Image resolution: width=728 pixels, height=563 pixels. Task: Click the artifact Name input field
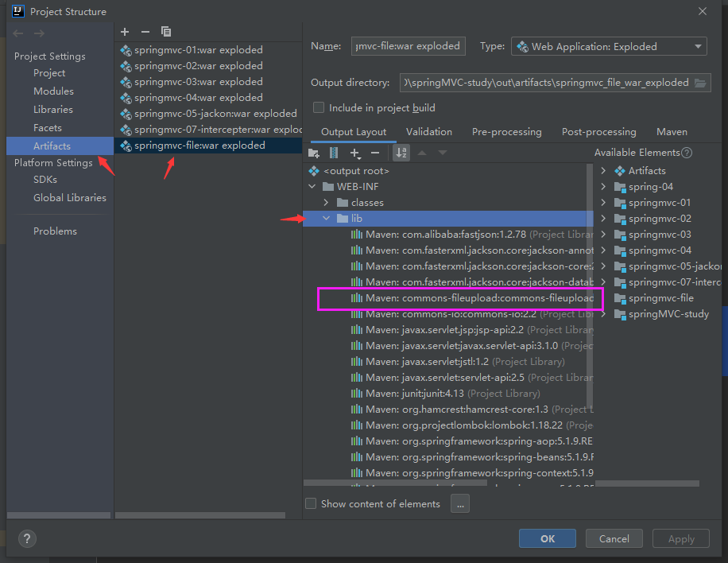[x=408, y=46]
